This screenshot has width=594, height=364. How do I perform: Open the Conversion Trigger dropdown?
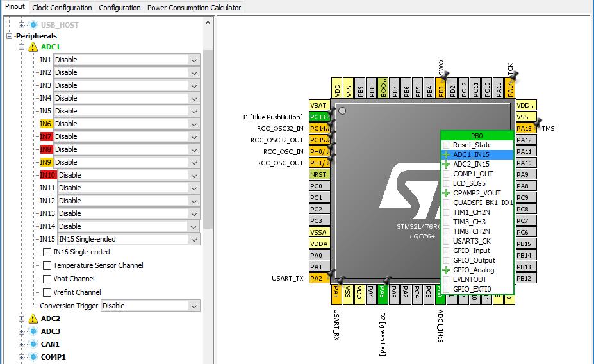point(151,306)
